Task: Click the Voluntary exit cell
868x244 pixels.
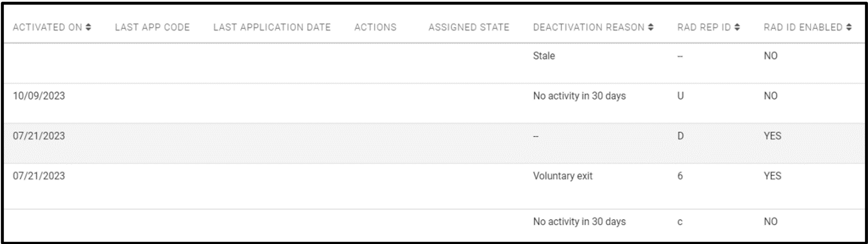Action: click(x=562, y=176)
